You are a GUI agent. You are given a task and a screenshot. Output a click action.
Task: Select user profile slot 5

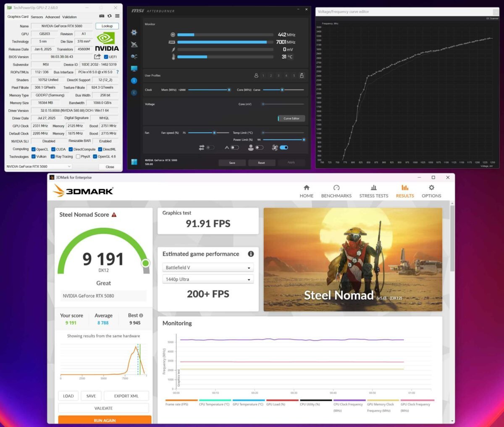294,76
